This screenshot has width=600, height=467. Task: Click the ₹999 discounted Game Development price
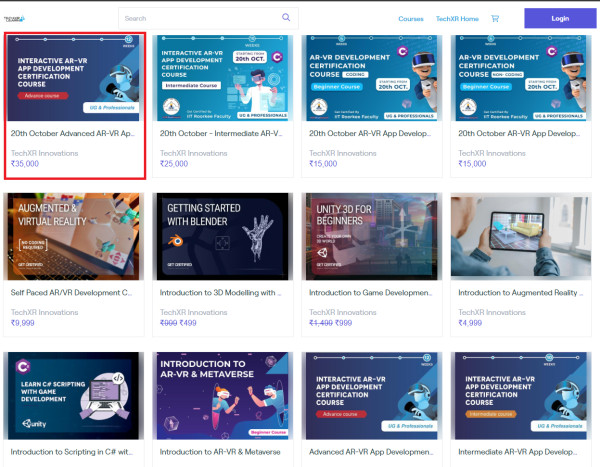(x=343, y=323)
